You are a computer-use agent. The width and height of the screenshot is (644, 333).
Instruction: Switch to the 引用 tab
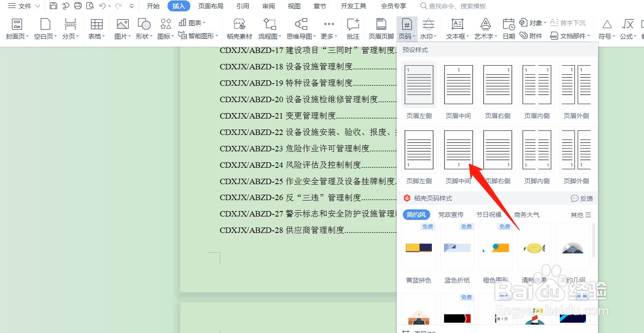pyautogui.click(x=243, y=6)
